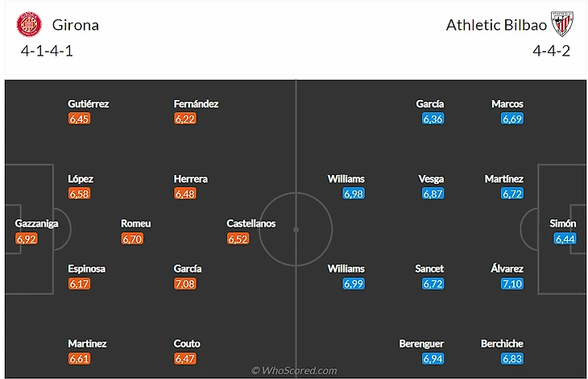Open Gutiérrez player details
Screen dimensions: 588x379
[x=89, y=104]
